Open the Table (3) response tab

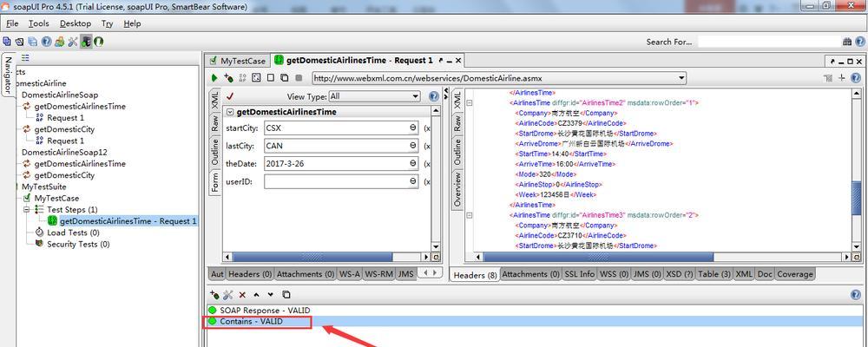[x=714, y=274]
